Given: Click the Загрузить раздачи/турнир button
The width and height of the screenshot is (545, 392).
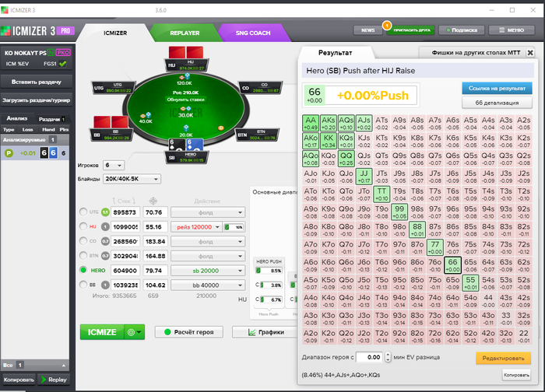Looking at the screenshot, I should [37, 100].
